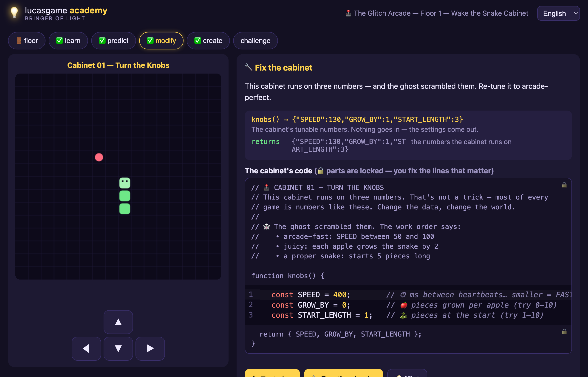Place cursor on SPEED value 400
588x377 pixels.
pyautogui.click(x=339, y=294)
